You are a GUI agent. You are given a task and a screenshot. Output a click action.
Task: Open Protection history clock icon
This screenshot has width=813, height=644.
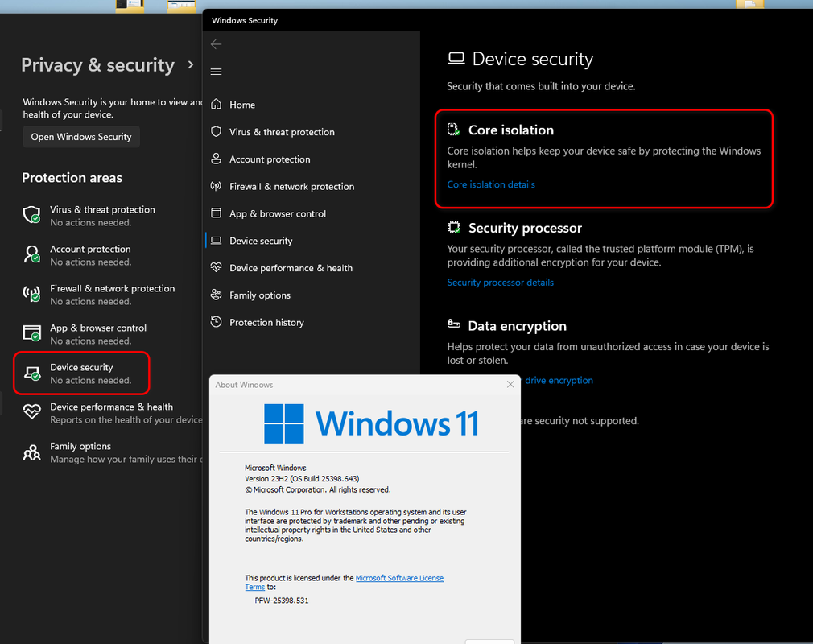point(217,322)
